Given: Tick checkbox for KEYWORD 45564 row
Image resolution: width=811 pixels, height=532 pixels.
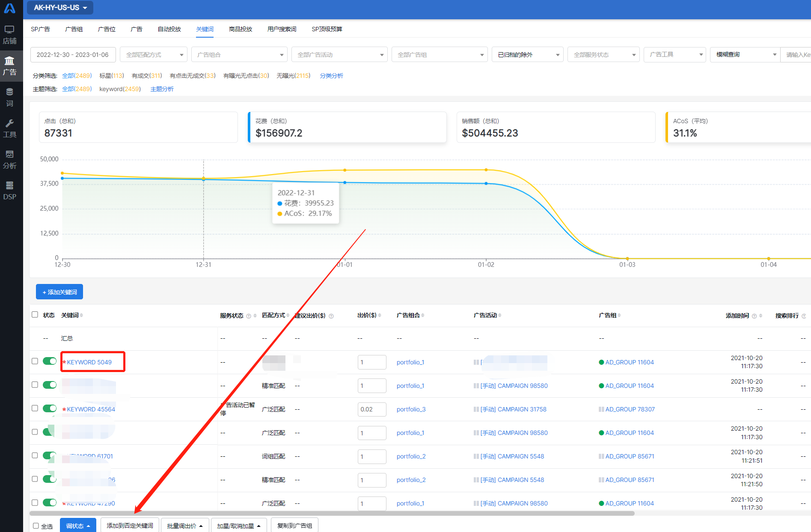Looking at the screenshot, I should tap(35, 408).
